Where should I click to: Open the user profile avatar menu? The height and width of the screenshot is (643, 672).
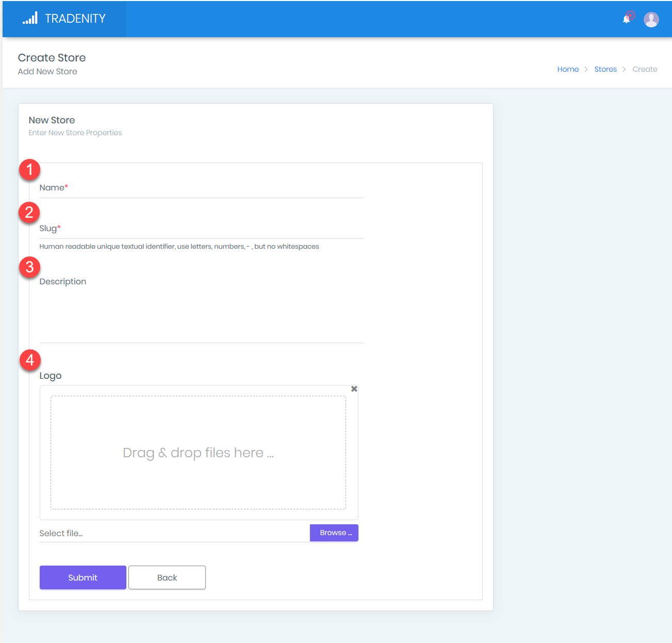click(651, 20)
